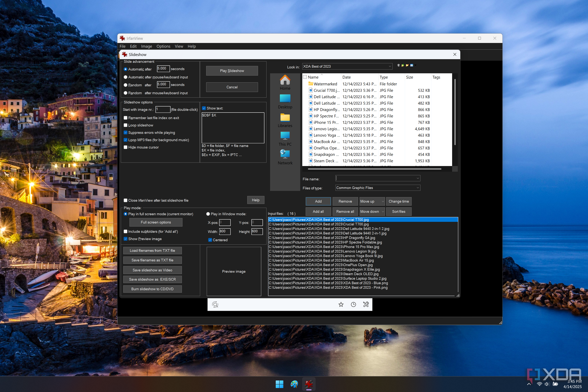Click the Add all button

[x=318, y=211]
